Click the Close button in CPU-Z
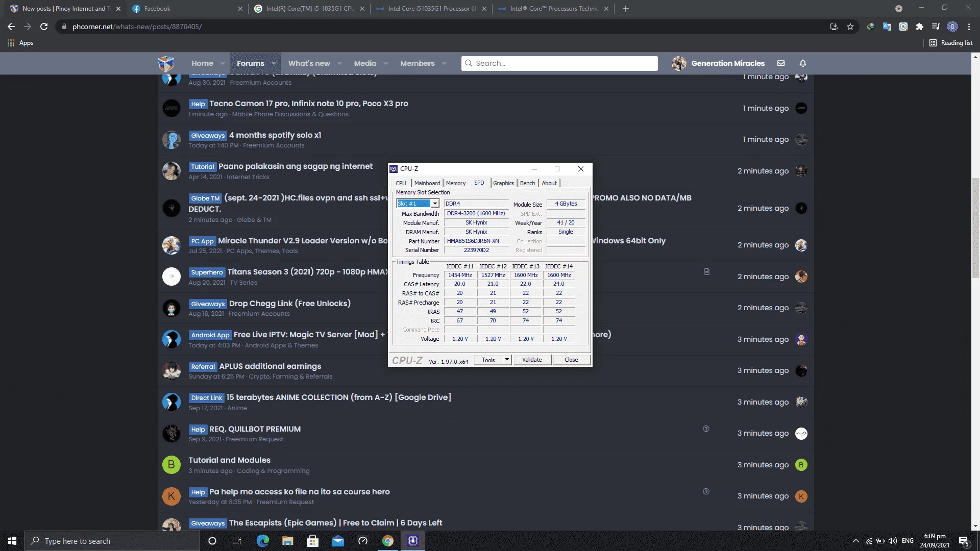980x551 pixels. (571, 360)
